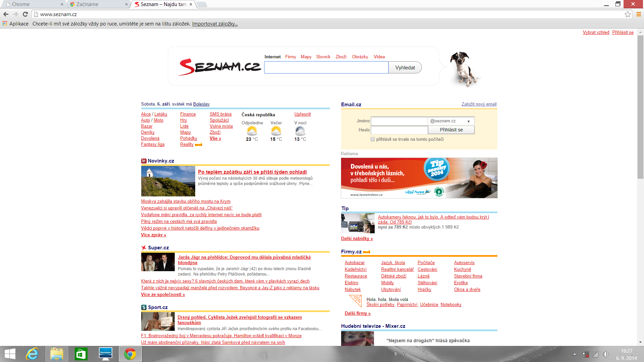Open File Explorer from the taskbar
This screenshot has height=362, width=644.
[57, 354]
